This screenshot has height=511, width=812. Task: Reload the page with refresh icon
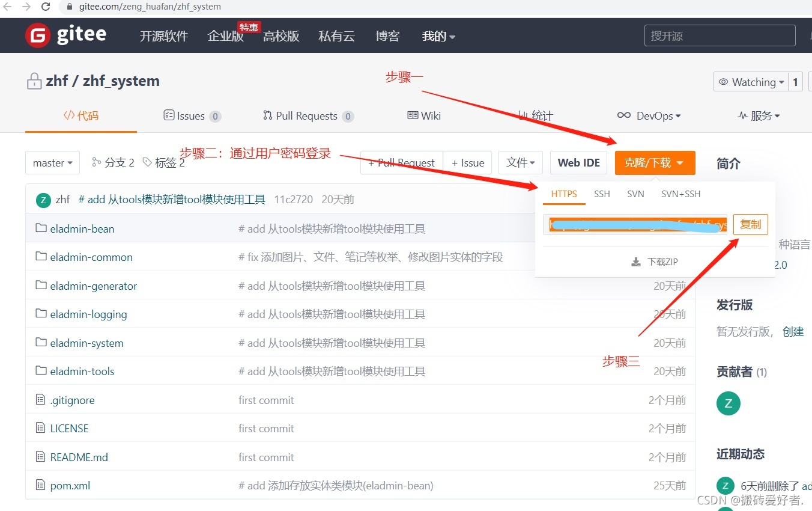46,7
